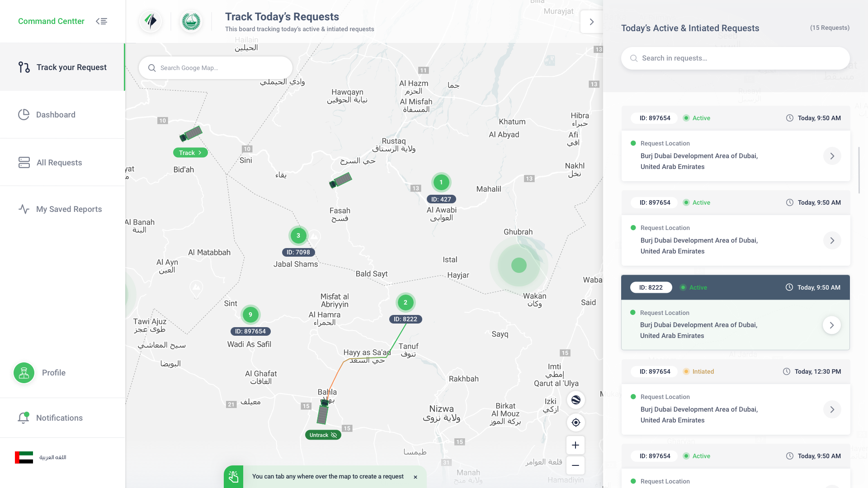Click the truck icon near Bahla
This screenshot has height=488, width=868.
tap(323, 412)
